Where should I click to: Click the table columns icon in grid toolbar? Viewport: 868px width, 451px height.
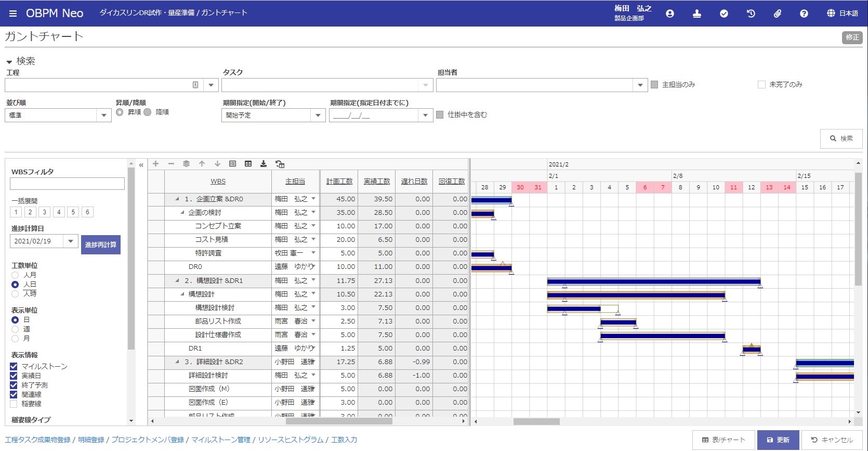248,164
